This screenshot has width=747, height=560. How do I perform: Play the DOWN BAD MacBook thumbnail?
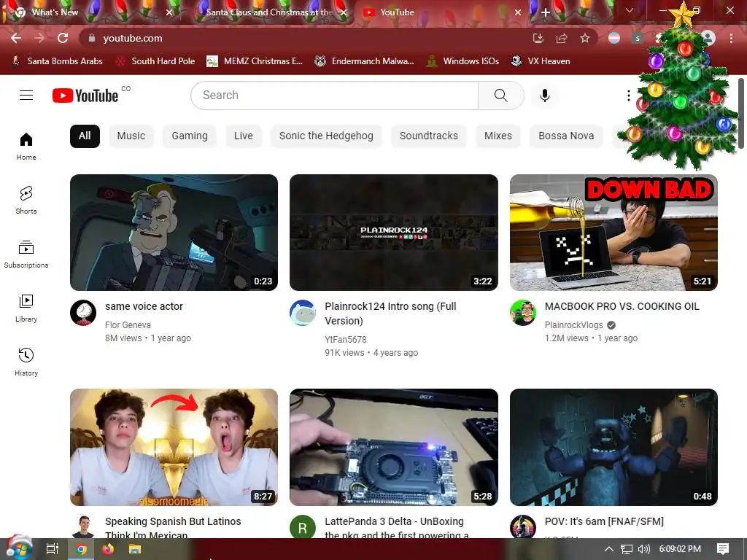pyautogui.click(x=614, y=233)
